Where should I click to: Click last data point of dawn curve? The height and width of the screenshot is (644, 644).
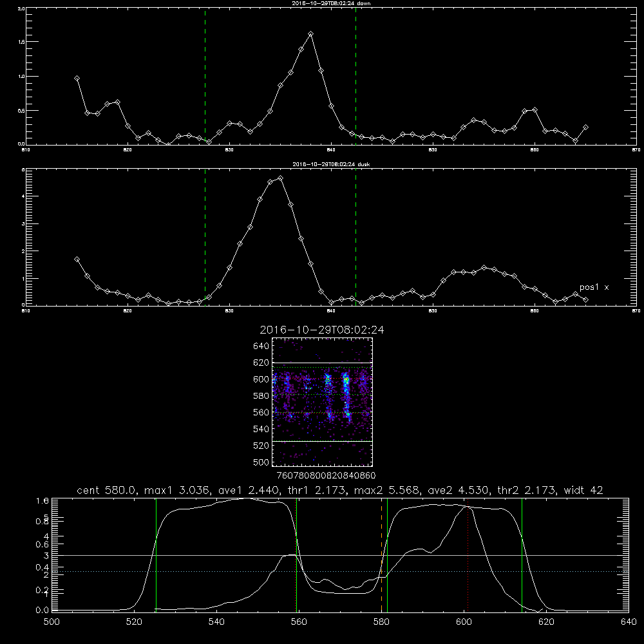point(585,128)
